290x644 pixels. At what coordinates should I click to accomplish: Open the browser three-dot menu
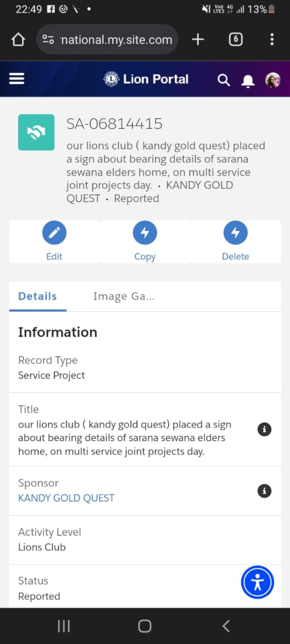[x=272, y=39]
